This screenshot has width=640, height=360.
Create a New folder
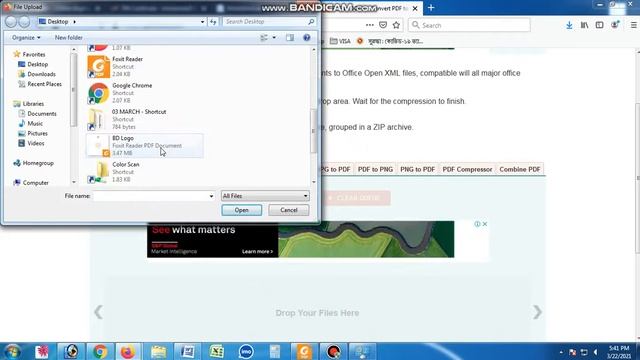pos(69,38)
